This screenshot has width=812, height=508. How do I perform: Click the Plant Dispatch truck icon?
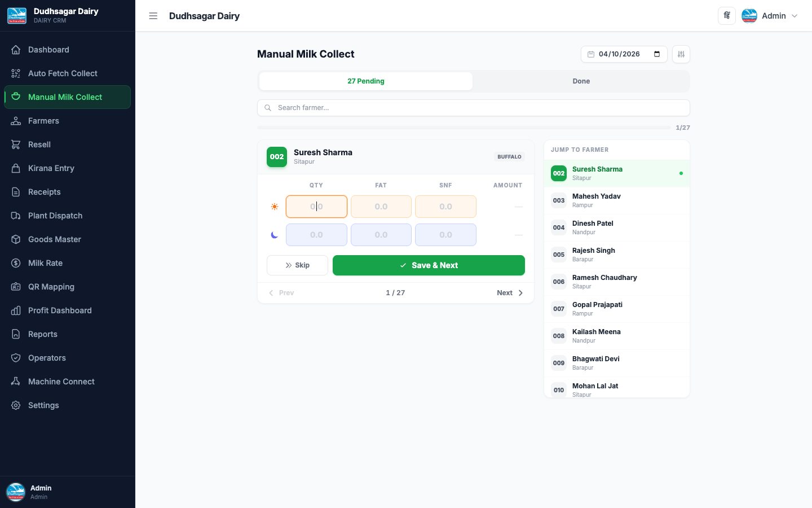click(16, 216)
